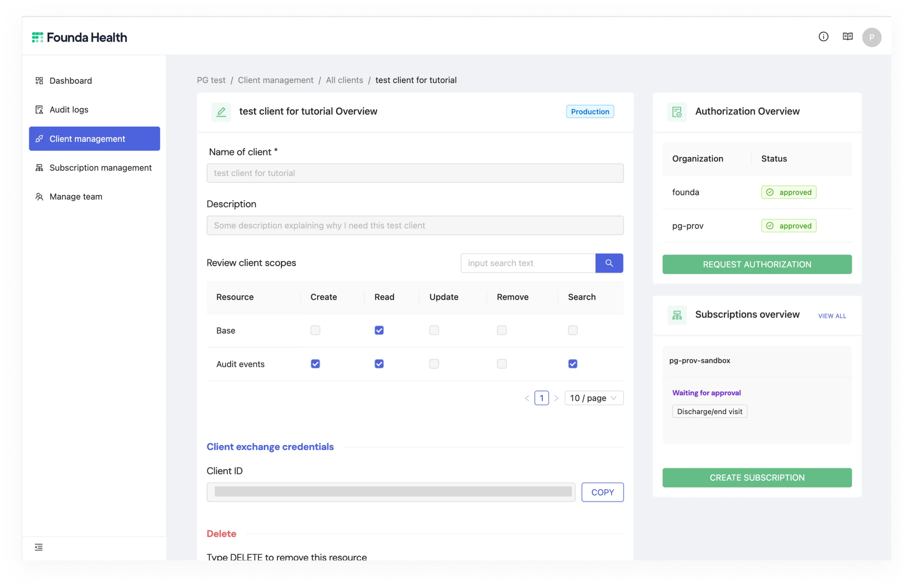Open the documentation book icon
Screen dimensions: 913x588
click(x=847, y=37)
